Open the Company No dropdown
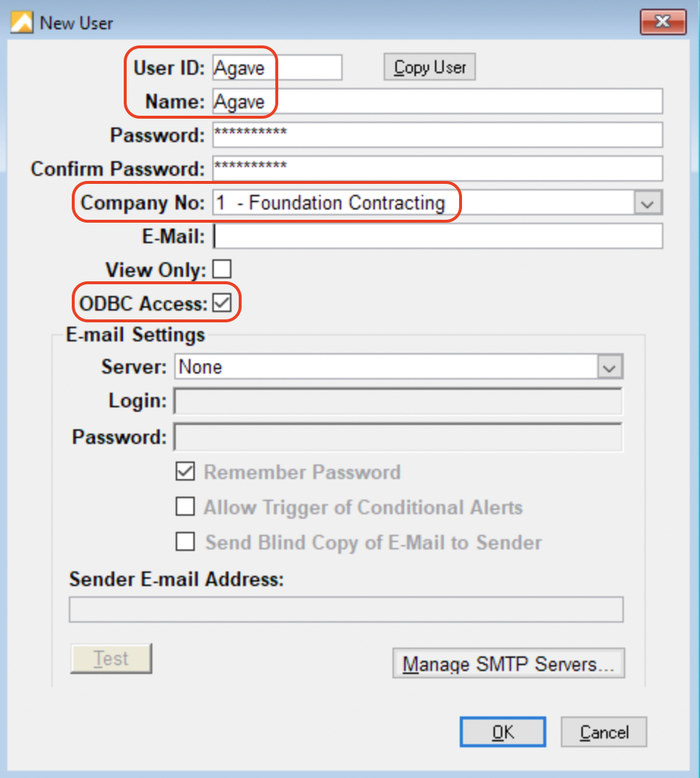 [646, 203]
